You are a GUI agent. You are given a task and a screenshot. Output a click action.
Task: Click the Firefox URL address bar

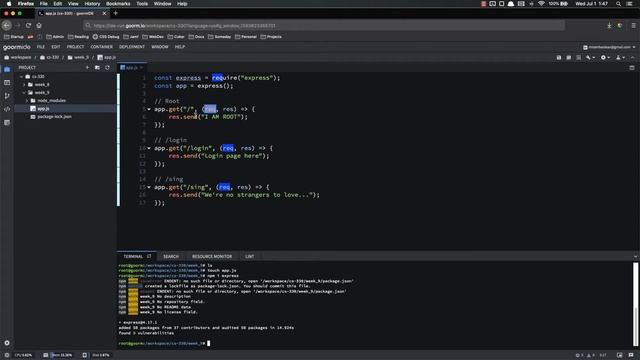pos(324,25)
